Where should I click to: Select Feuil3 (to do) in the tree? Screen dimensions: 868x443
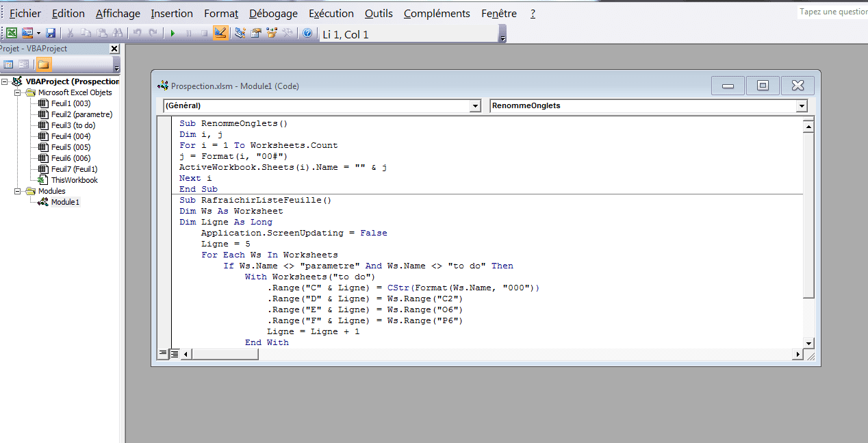(x=73, y=125)
